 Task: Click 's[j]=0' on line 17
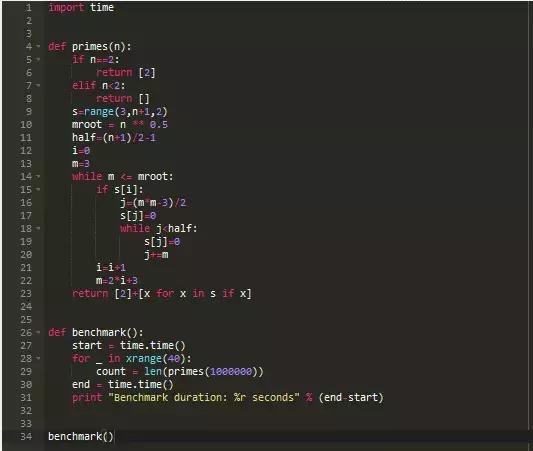[138, 215]
